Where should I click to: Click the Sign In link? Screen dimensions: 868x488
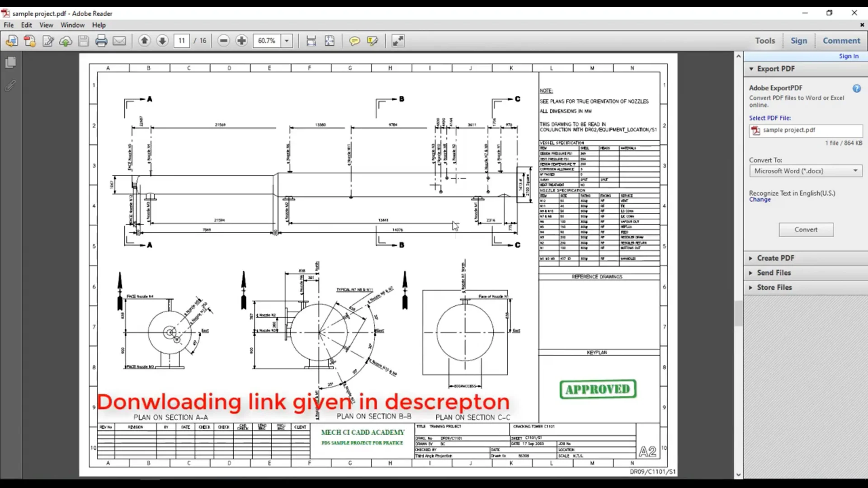pos(849,56)
